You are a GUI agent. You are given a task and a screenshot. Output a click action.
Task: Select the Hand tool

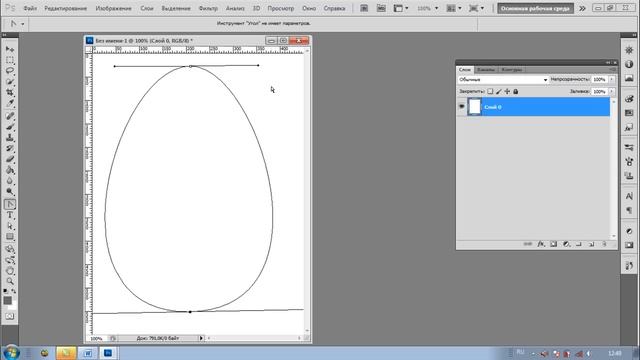(x=10, y=271)
